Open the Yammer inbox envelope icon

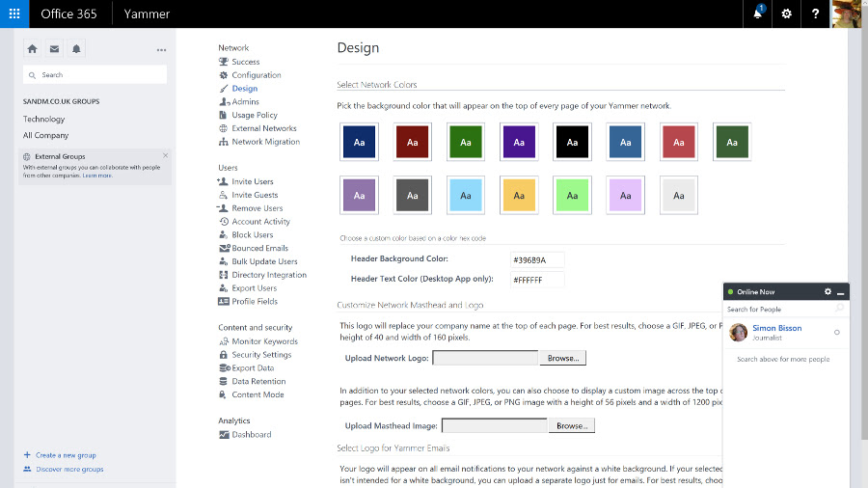click(54, 48)
